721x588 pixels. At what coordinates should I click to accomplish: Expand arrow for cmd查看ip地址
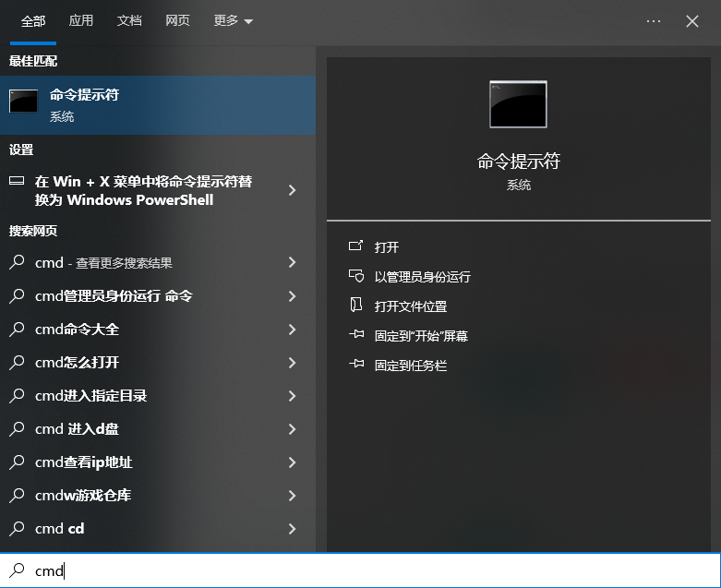292,462
